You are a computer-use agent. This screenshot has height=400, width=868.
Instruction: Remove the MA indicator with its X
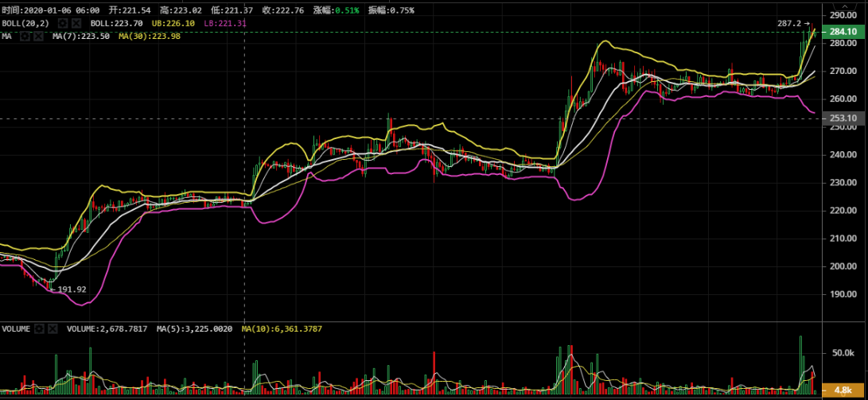(x=38, y=36)
